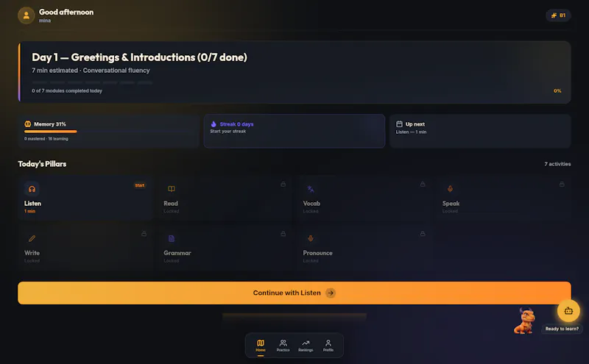Click the Good afternoon greeting text
Image resolution: width=589 pixels, height=364 pixels.
tap(66, 12)
